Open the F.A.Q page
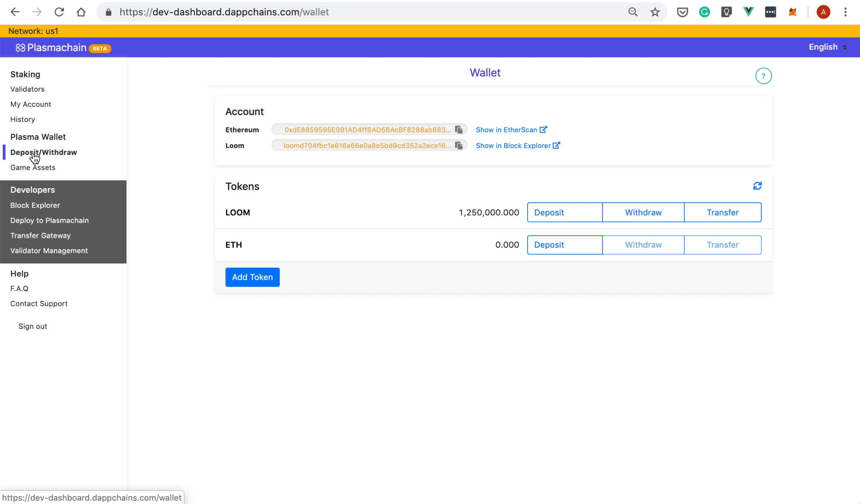 point(19,288)
